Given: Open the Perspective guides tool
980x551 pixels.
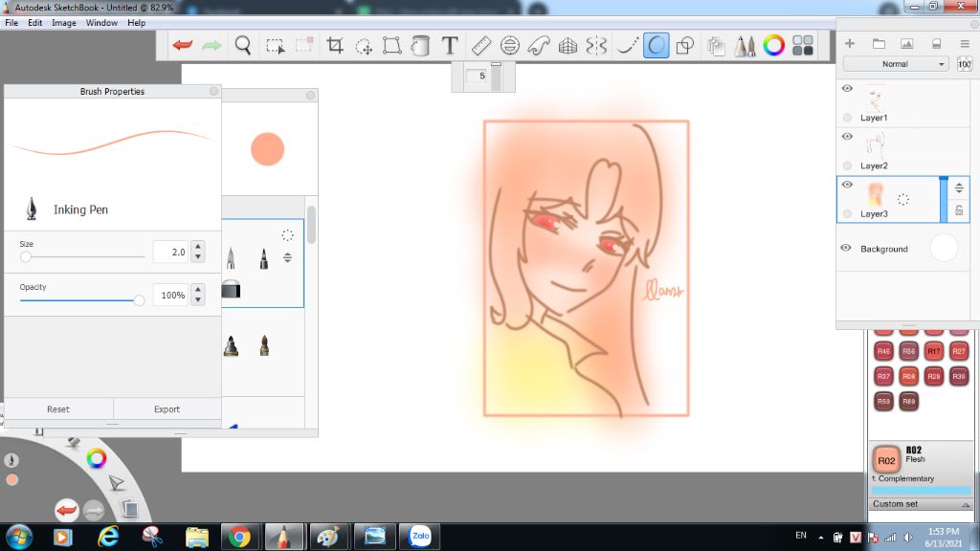Looking at the screenshot, I should tap(568, 45).
